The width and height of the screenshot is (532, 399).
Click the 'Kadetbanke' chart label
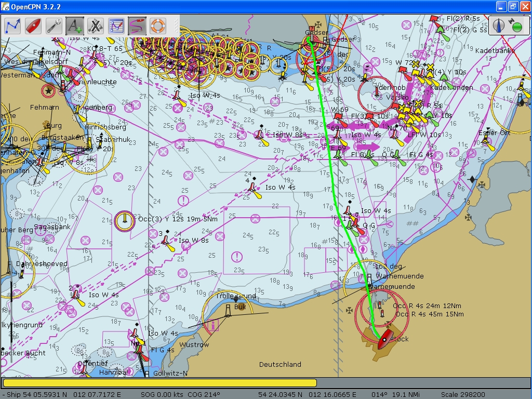pyautogui.click(x=495, y=50)
